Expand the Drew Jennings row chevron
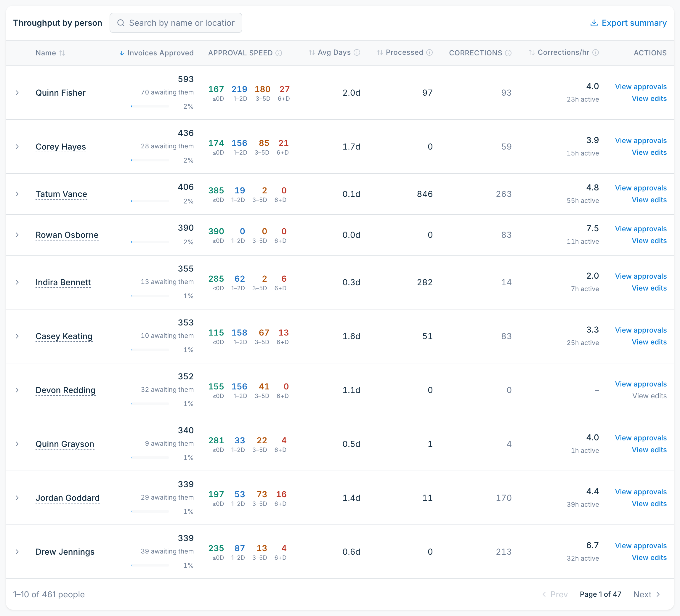The width and height of the screenshot is (680, 616). click(17, 551)
